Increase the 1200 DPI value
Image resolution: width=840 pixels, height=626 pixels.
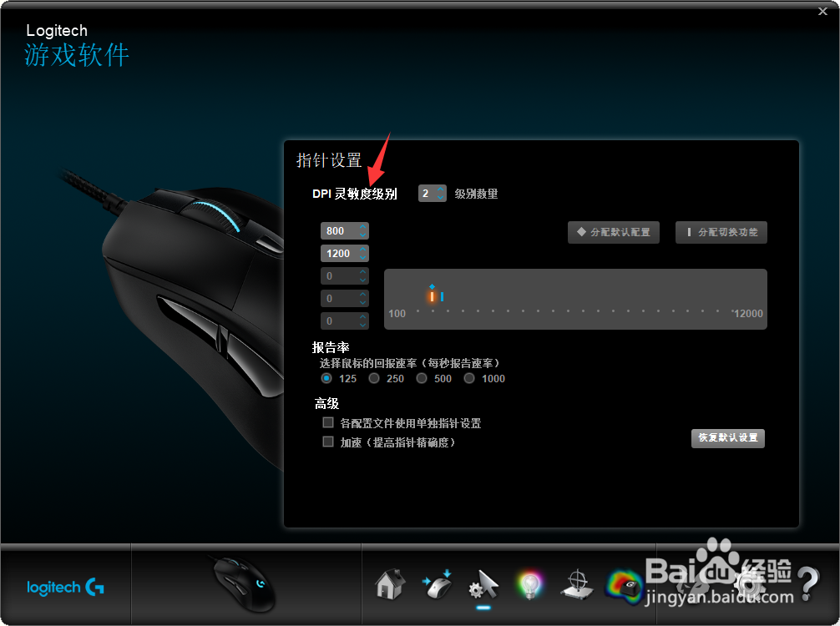point(362,250)
